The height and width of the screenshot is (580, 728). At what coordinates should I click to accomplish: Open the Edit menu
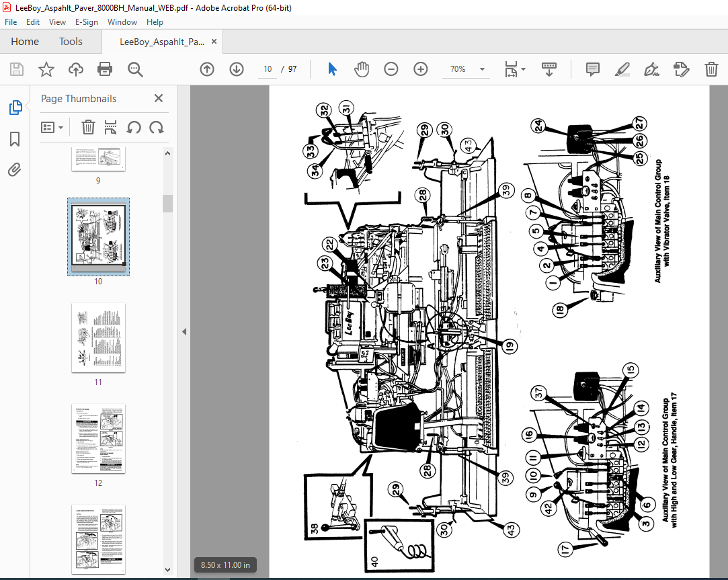[x=32, y=22]
